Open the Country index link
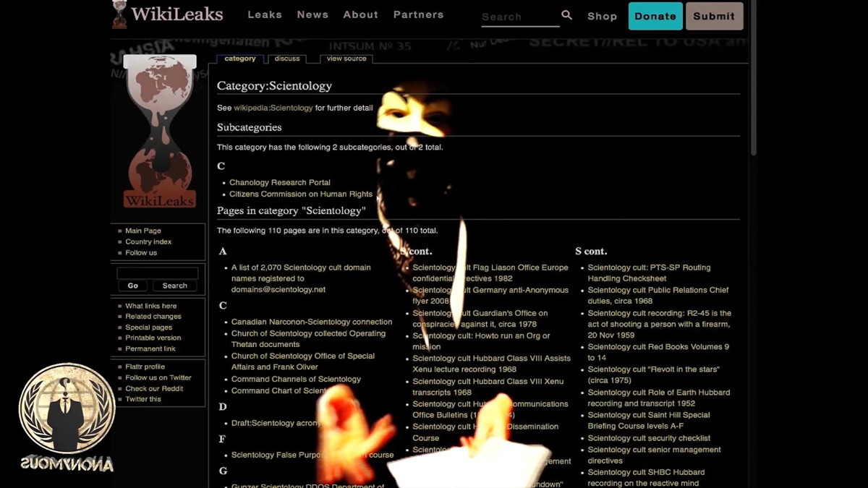The width and height of the screenshot is (868, 488). (x=148, y=241)
